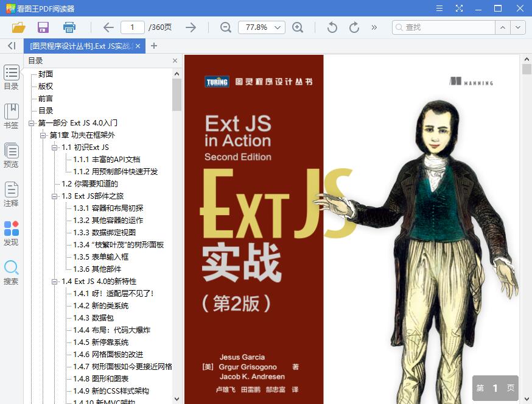Add a new tab with the plus button
Screen dimensions: 532x404
pyautogui.click(x=154, y=46)
